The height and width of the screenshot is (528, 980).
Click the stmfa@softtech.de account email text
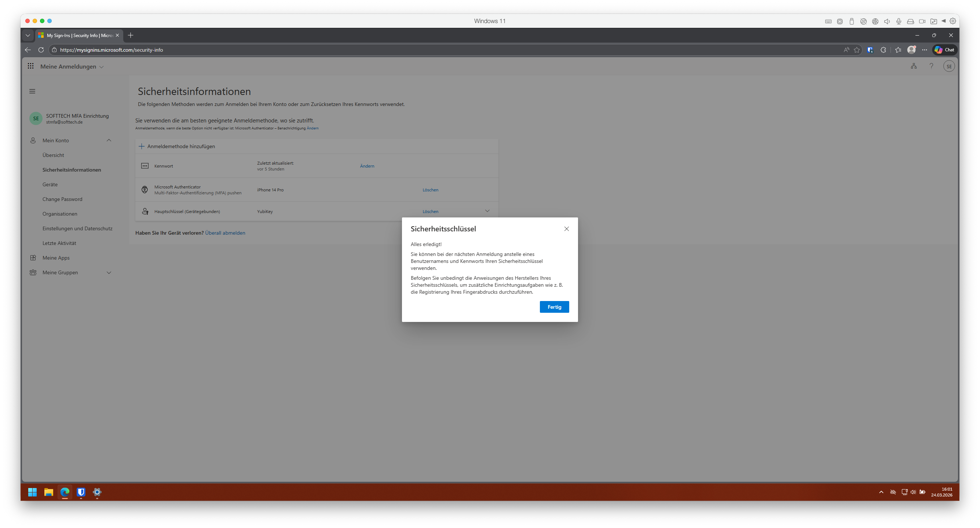click(64, 122)
